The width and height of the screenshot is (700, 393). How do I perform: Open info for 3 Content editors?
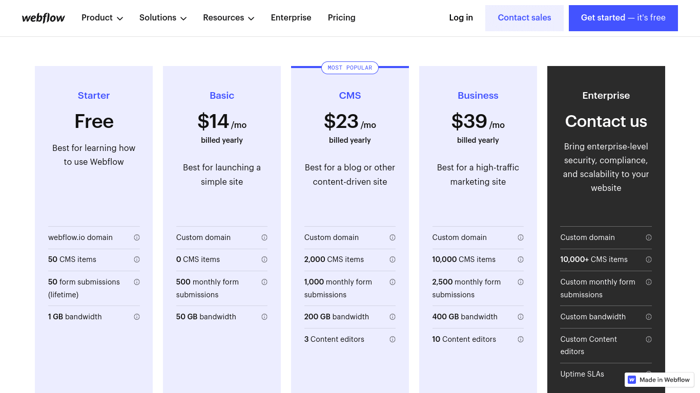coord(392,339)
